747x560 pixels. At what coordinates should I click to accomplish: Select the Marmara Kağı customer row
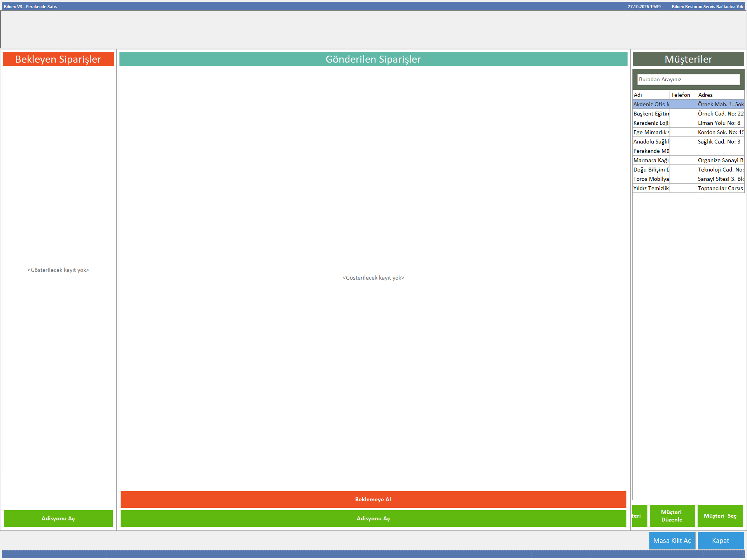tap(688, 160)
